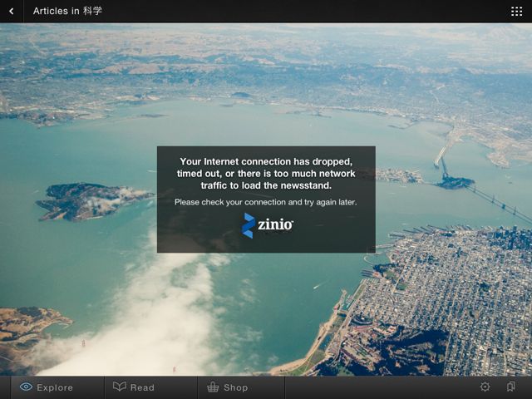Open the bookmarks icon in bottom bar
The width and height of the screenshot is (532, 399).
click(x=511, y=387)
